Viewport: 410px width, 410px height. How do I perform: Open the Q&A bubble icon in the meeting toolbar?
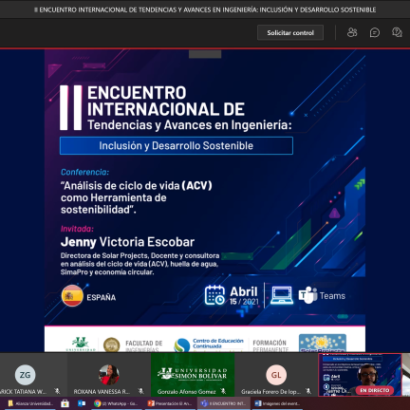pyautogui.click(x=397, y=33)
